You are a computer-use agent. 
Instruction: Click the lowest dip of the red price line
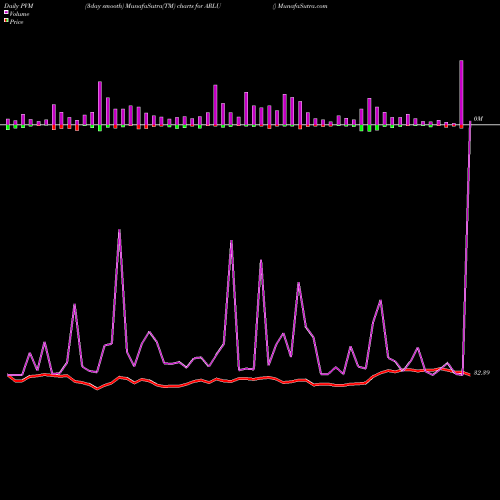coord(97,389)
